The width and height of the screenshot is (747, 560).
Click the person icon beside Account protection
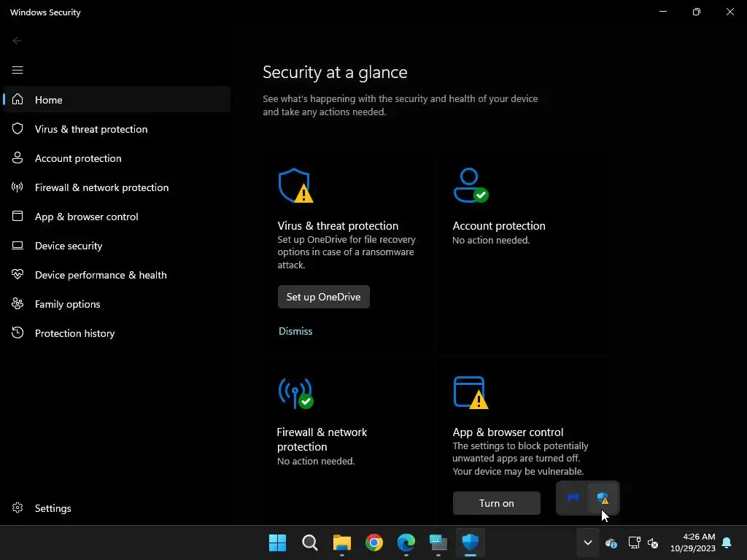tap(18, 157)
